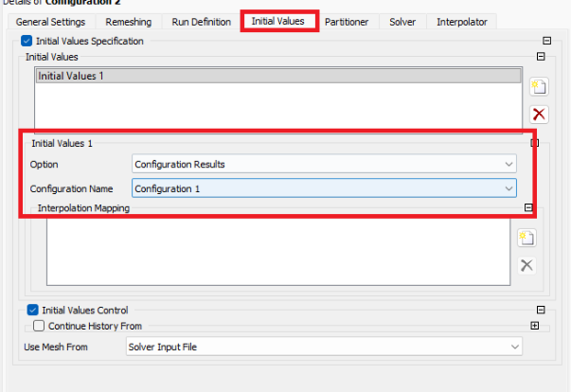Add a new initial values item
Image resolution: width=571 pixels, height=392 pixels.
[x=539, y=87]
